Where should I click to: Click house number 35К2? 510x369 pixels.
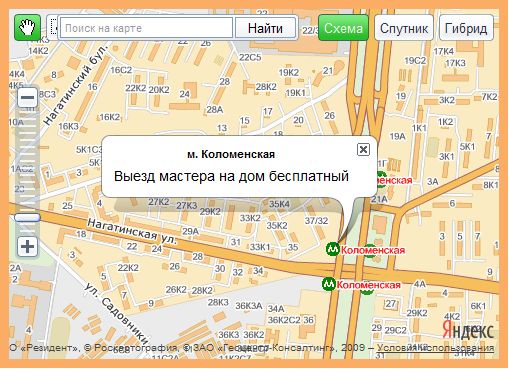(x=277, y=225)
